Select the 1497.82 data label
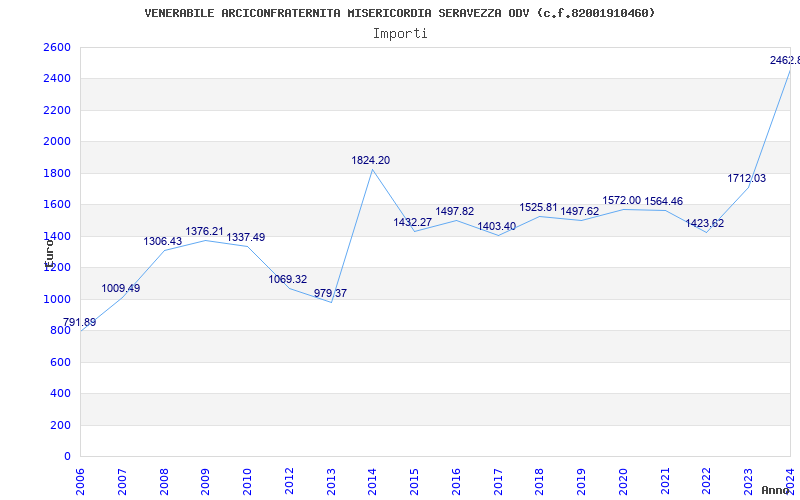The width and height of the screenshot is (800, 500). (x=455, y=211)
